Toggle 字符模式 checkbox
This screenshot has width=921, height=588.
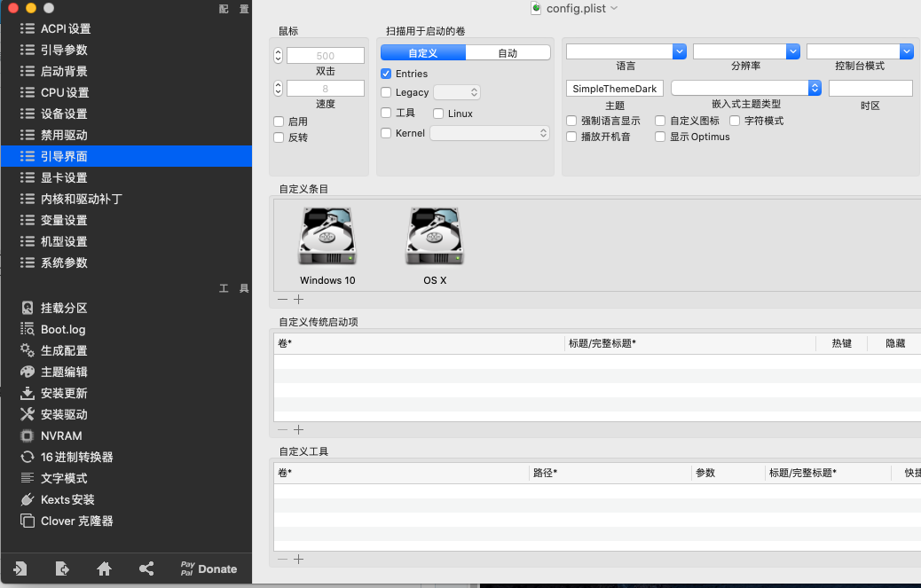tap(735, 121)
